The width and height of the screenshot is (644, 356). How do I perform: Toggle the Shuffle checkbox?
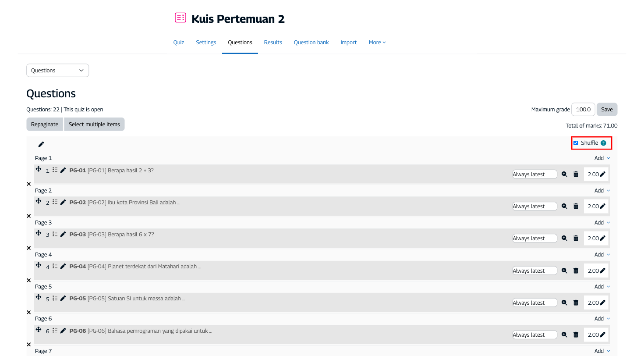[576, 143]
